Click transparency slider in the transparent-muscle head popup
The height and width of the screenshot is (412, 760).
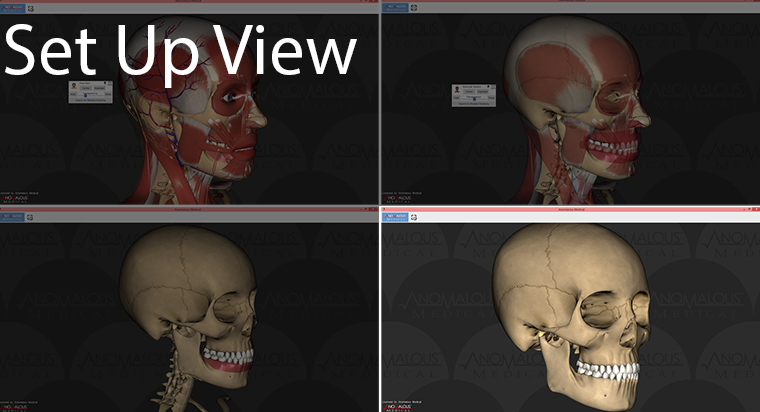(474, 97)
